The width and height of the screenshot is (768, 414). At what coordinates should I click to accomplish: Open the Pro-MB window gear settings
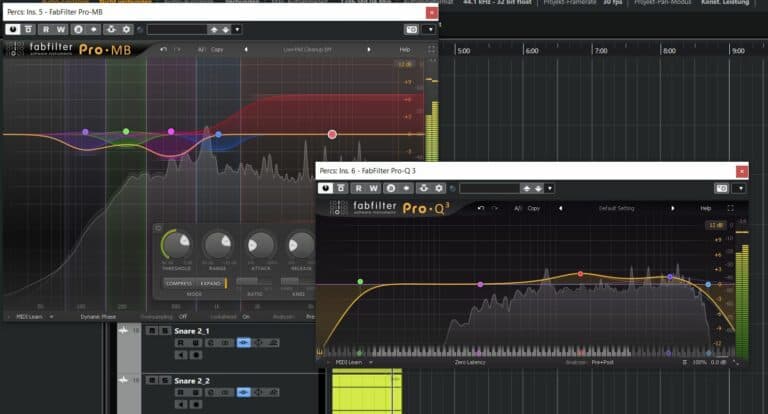(x=126, y=29)
